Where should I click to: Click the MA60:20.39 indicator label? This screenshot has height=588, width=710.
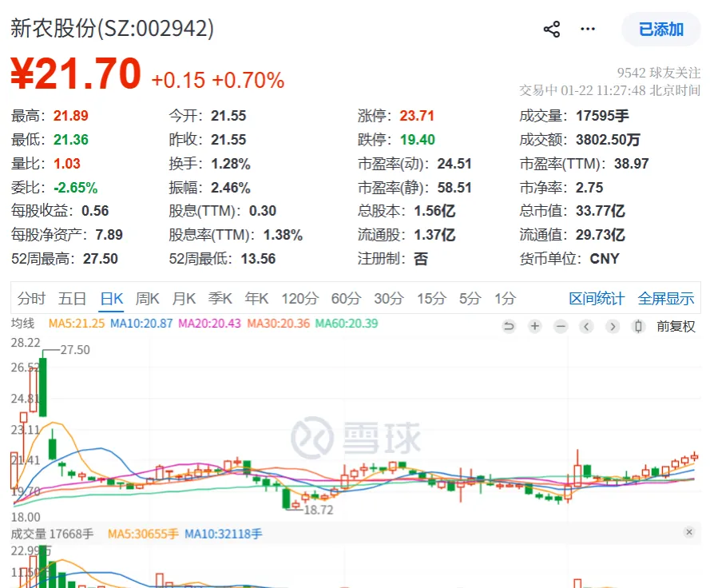347,324
